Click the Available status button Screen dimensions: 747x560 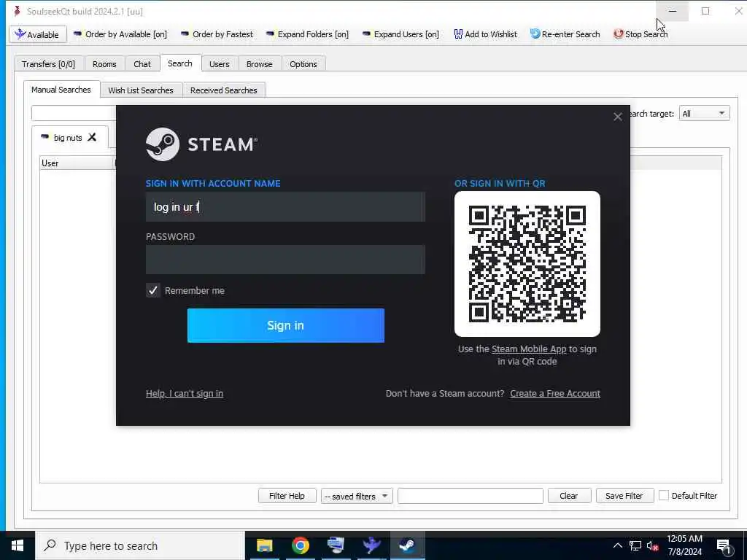(x=37, y=34)
